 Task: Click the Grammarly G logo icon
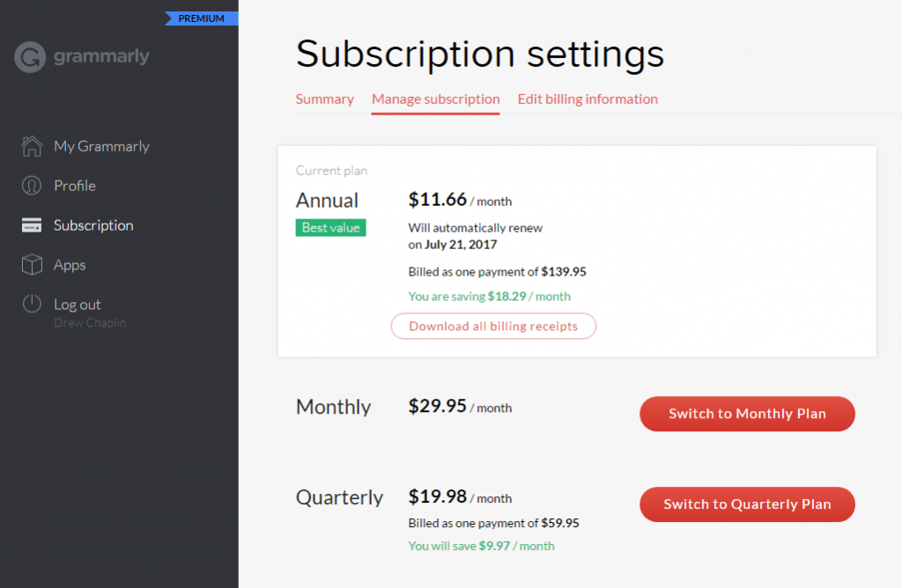click(30, 57)
